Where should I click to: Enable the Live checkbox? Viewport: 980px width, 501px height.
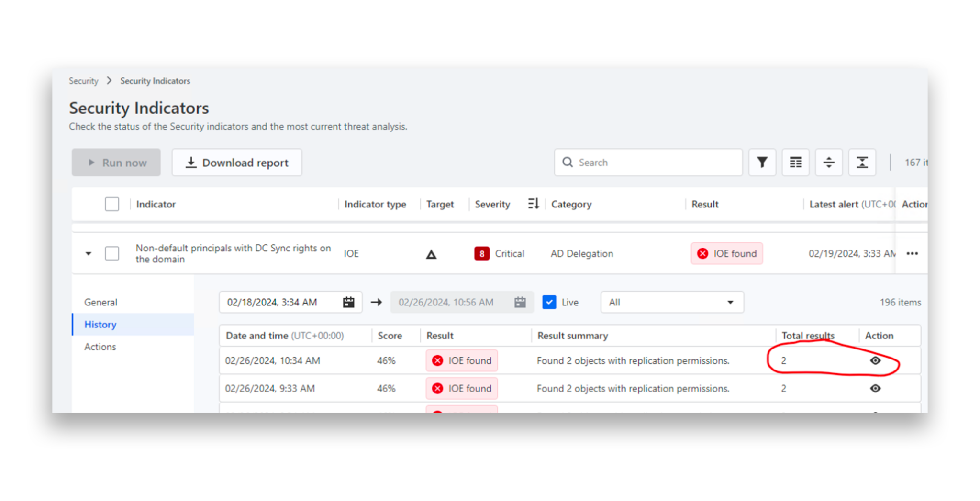point(549,302)
